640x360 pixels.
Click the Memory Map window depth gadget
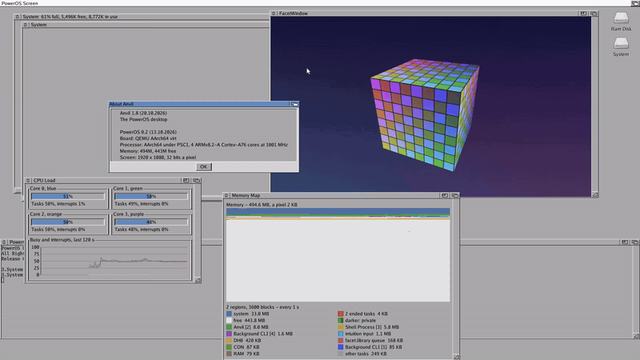tap(455, 196)
